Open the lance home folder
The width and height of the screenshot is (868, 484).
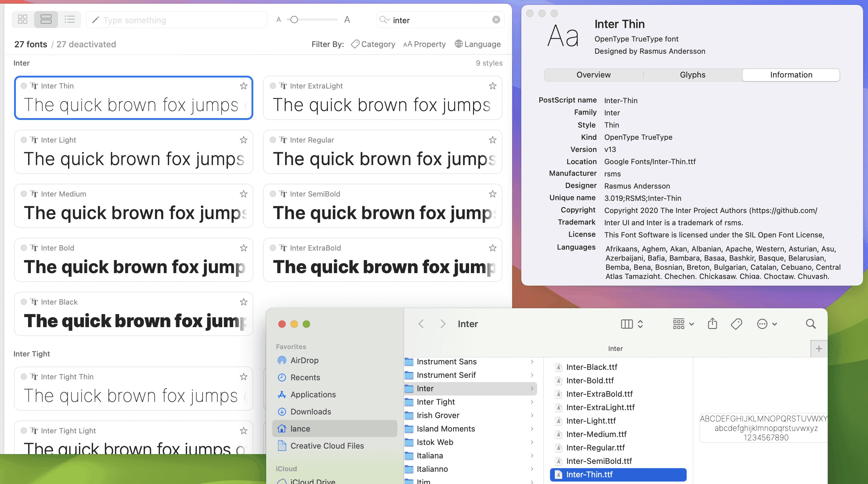pyautogui.click(x=334, y=429)
